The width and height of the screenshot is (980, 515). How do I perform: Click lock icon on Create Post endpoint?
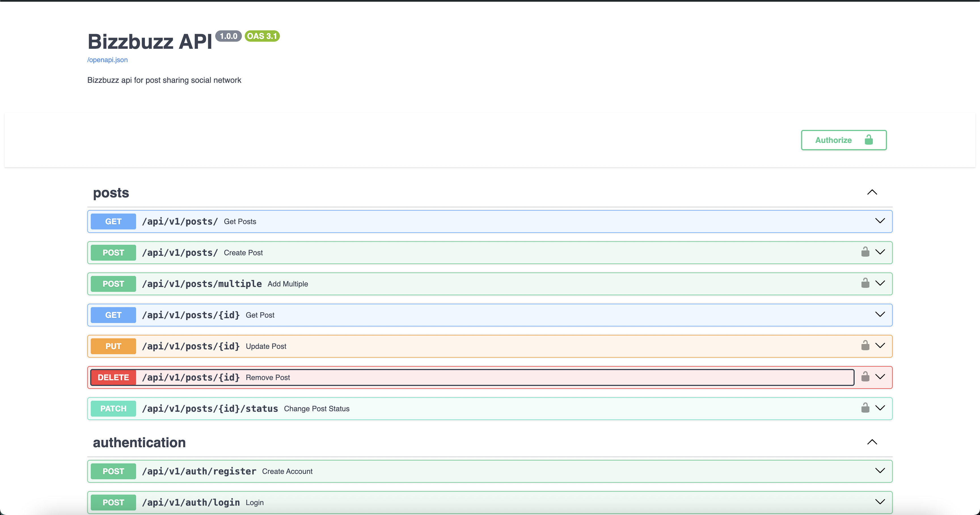865,252
